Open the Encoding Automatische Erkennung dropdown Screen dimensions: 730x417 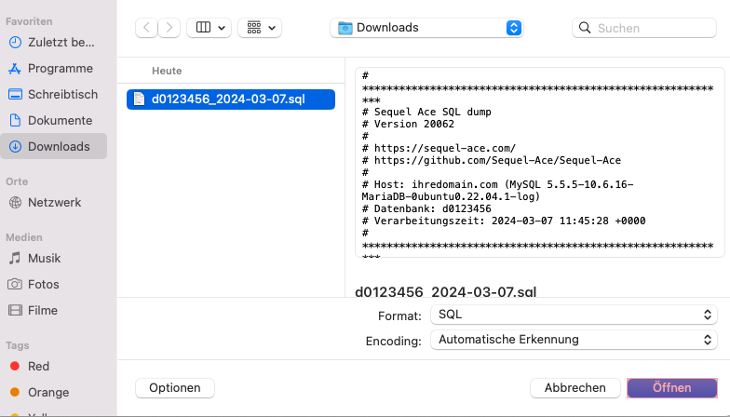[x=574, y=340]
